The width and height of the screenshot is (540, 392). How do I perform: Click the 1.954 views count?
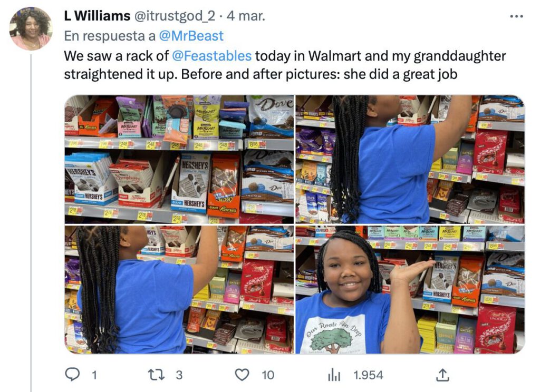(x=368, y=375)
